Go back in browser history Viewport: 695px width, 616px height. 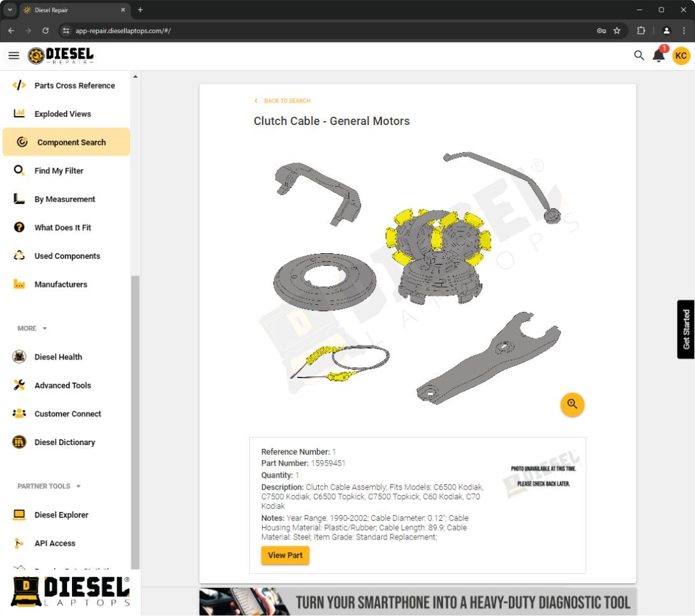(x=11, y=31)
